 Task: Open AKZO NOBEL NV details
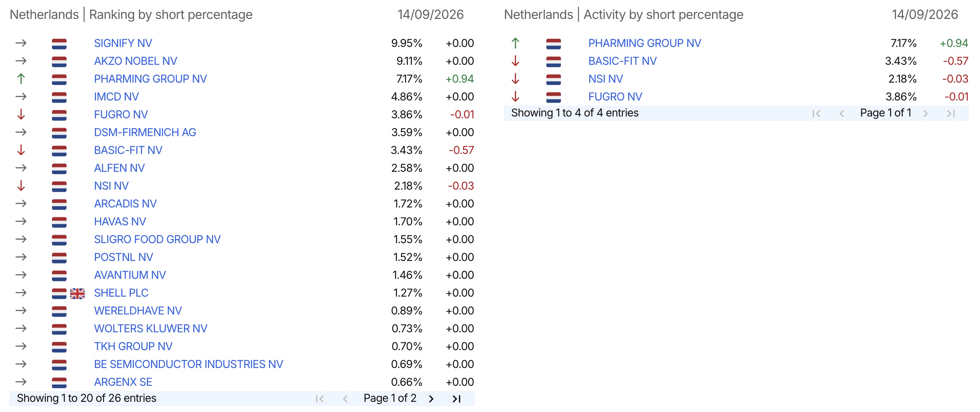point(136,61)
